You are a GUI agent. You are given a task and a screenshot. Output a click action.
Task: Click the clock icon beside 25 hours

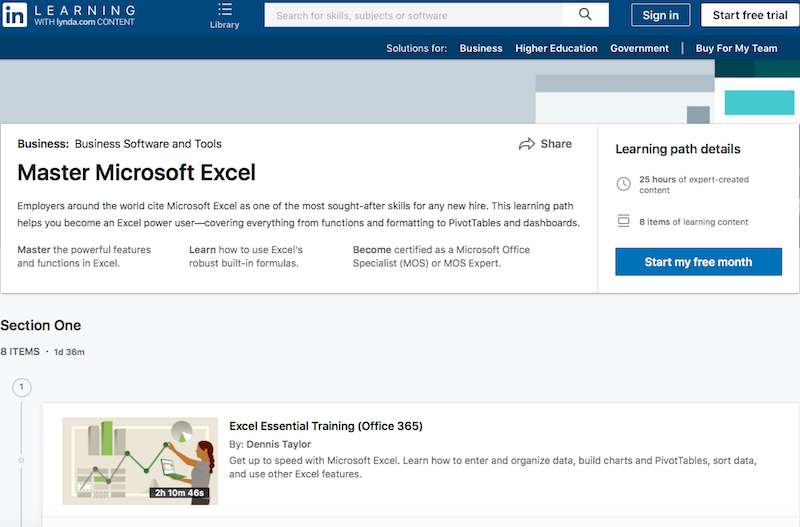[623, 184]
